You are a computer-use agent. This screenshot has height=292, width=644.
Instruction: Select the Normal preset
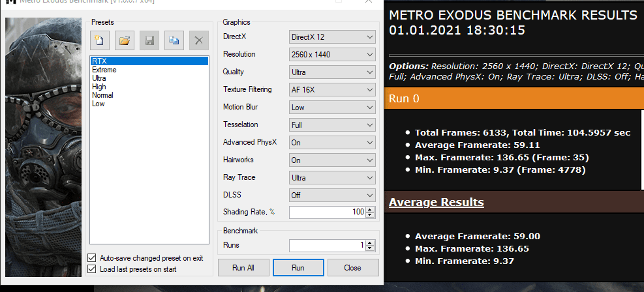pos(102,95)
